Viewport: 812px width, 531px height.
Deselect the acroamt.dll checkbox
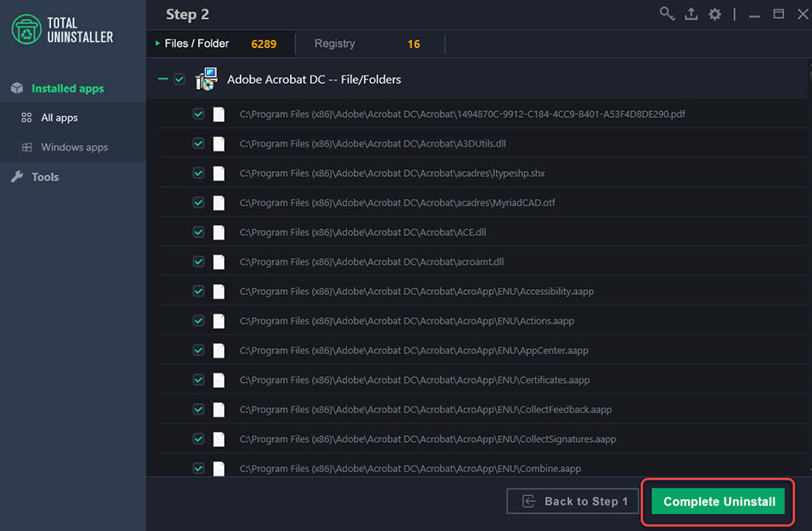(x=198, y=262)
